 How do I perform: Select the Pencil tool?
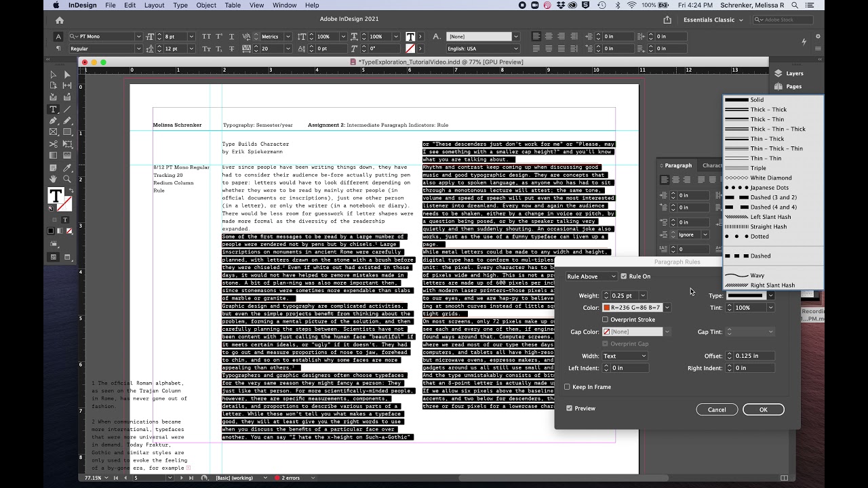pos(67,121)
